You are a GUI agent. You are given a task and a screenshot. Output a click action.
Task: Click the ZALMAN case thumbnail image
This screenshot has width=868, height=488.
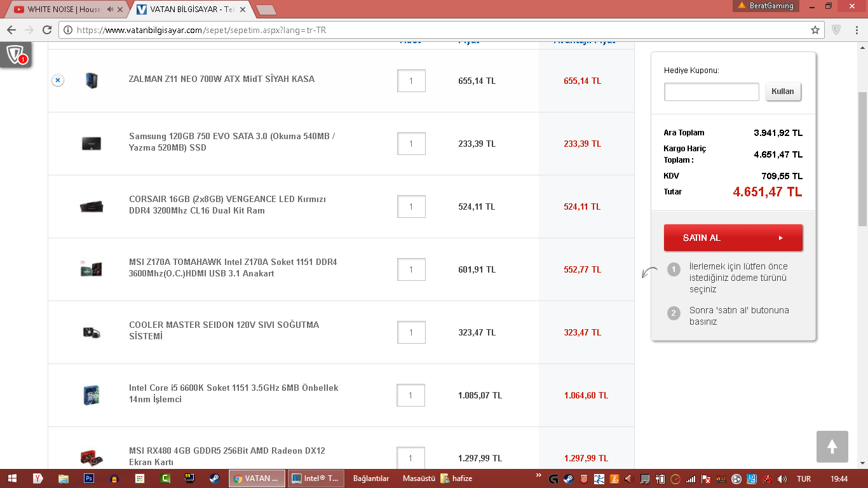(x=92, y=80)
